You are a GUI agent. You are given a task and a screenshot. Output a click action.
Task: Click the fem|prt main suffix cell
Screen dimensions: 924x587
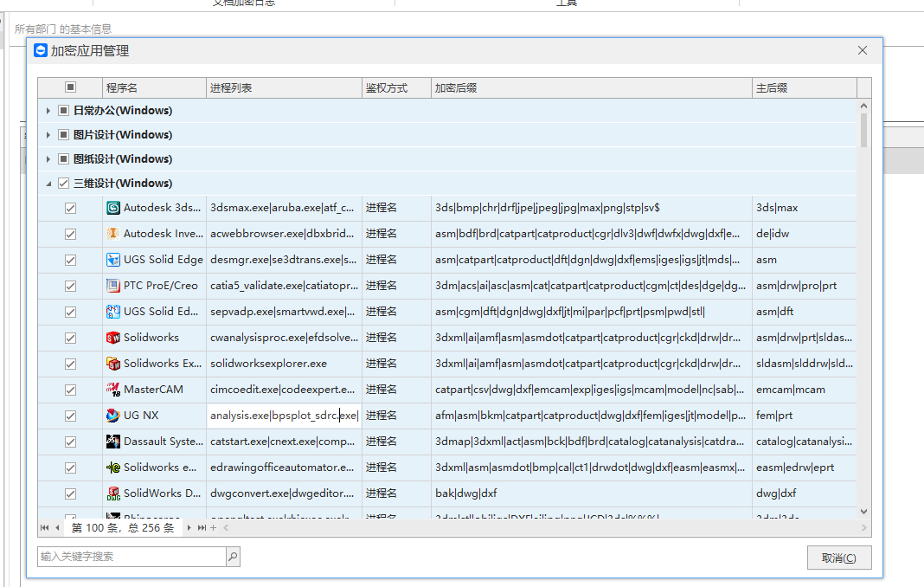805,416
